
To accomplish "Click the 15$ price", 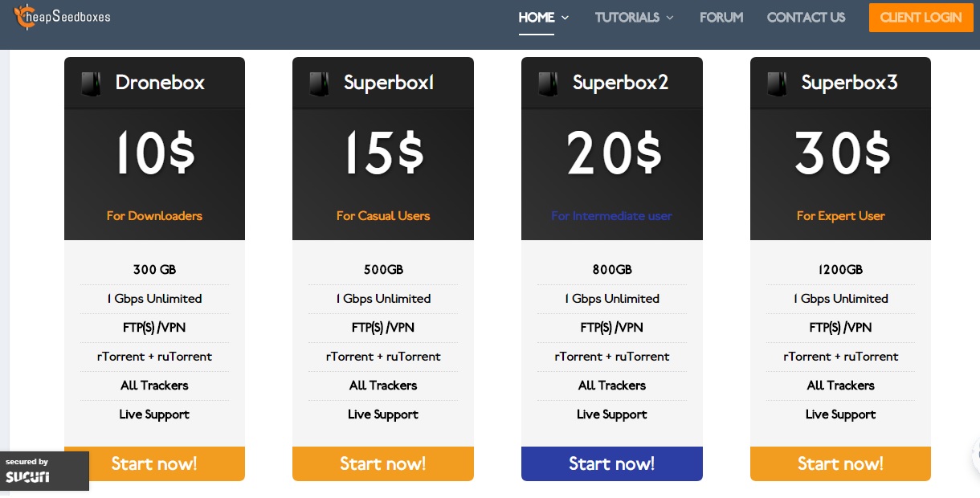I will (384, 153).
